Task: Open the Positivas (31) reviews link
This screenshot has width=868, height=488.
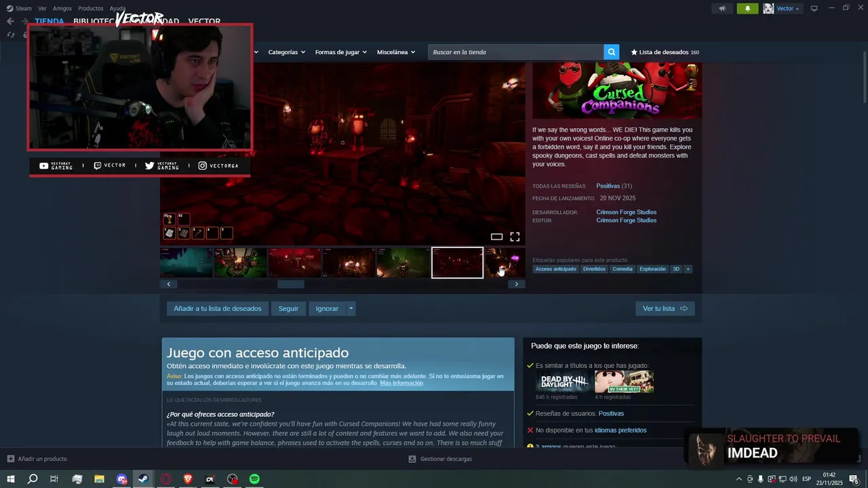Action: click(x=614, y=186)
